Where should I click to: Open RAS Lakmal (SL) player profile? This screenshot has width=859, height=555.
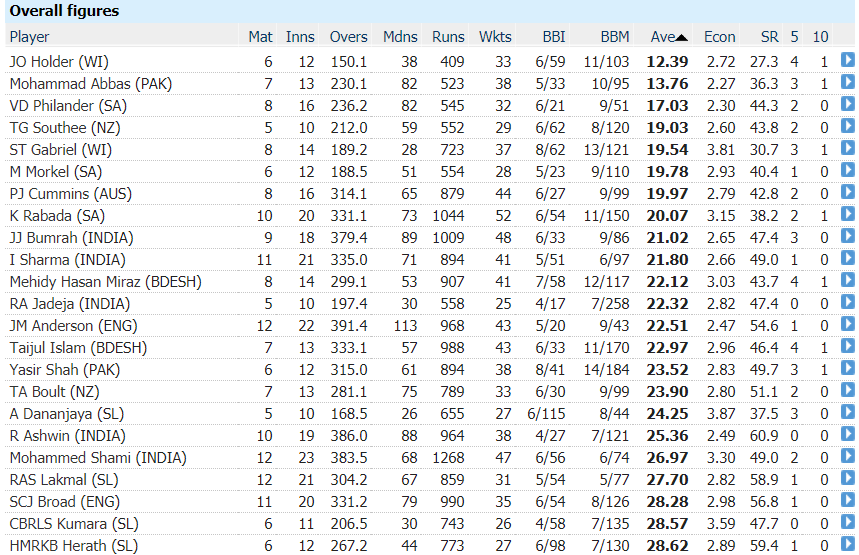(64, 480)
